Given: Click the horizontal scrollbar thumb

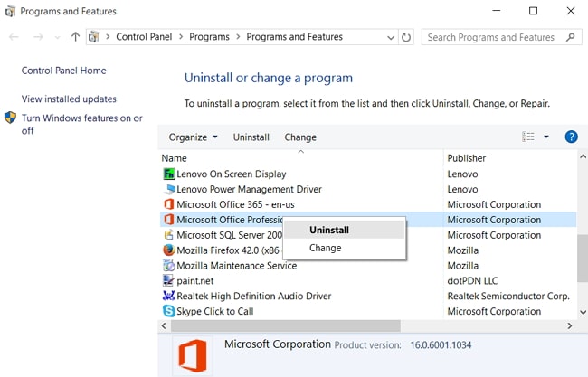Looking at the screenshot, I should tap(286, 326).
